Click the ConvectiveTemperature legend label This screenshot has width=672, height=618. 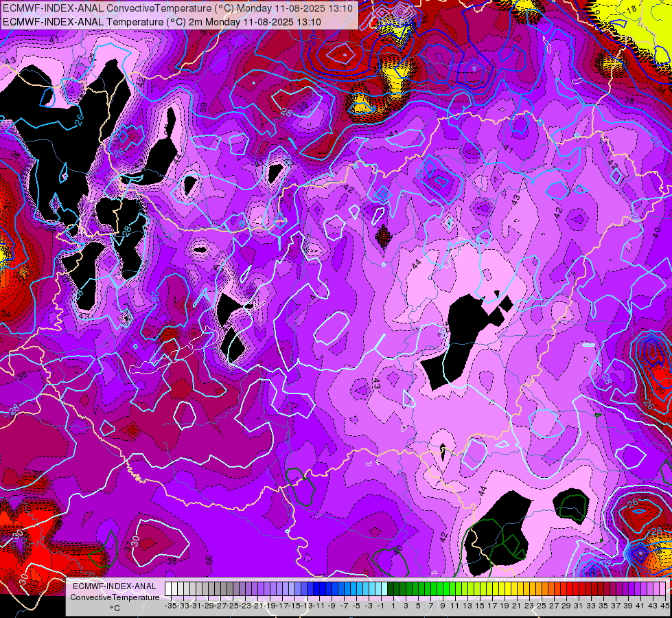pyautogui.click(x=115, y=597)
